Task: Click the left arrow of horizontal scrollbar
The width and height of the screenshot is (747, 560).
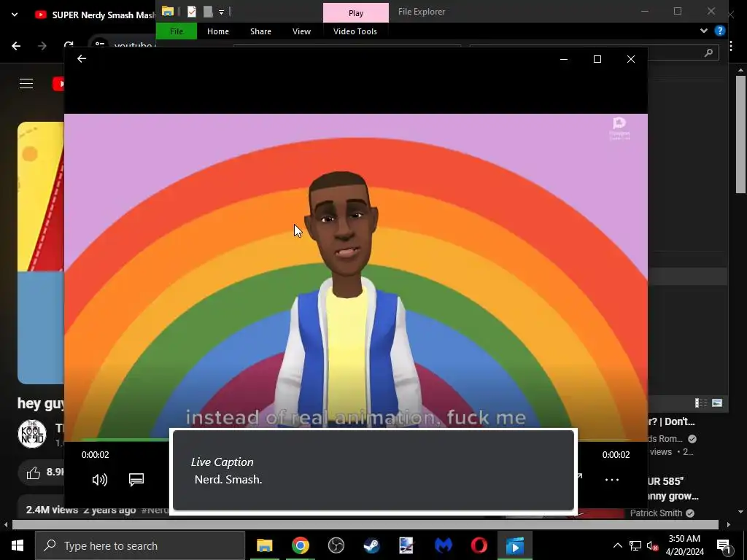Action: coord(6,525)
